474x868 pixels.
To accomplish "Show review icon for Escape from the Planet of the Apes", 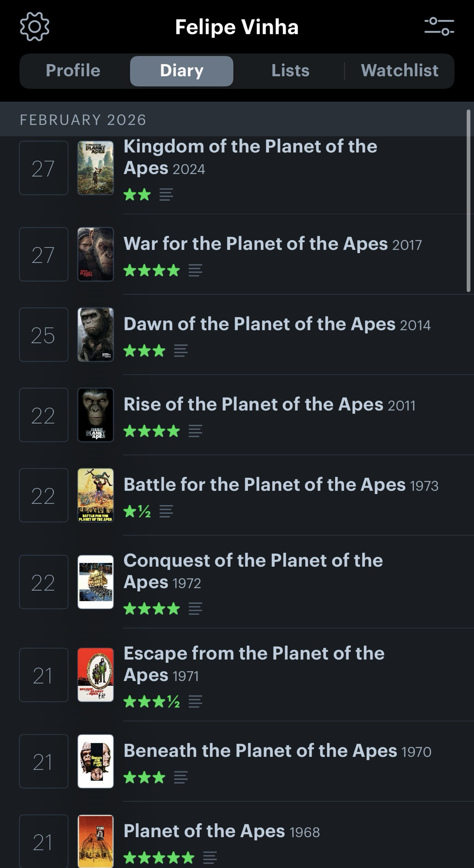I will 195,701.
